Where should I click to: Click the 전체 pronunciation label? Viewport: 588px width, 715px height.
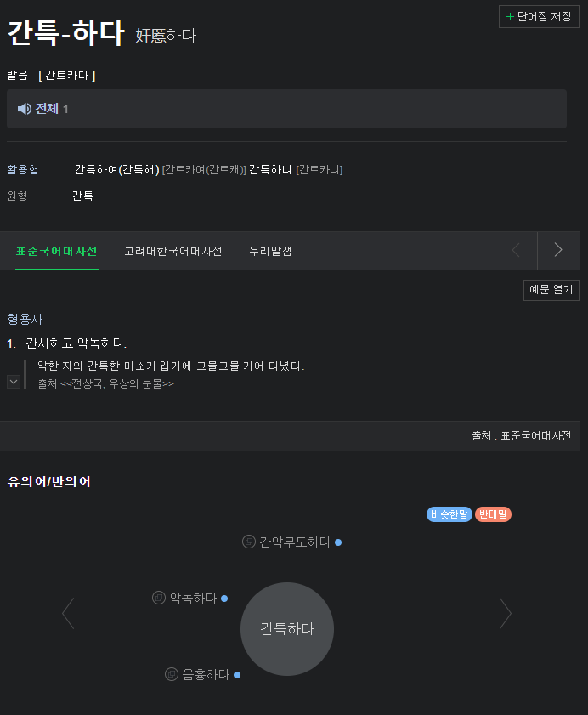[47, 109]
